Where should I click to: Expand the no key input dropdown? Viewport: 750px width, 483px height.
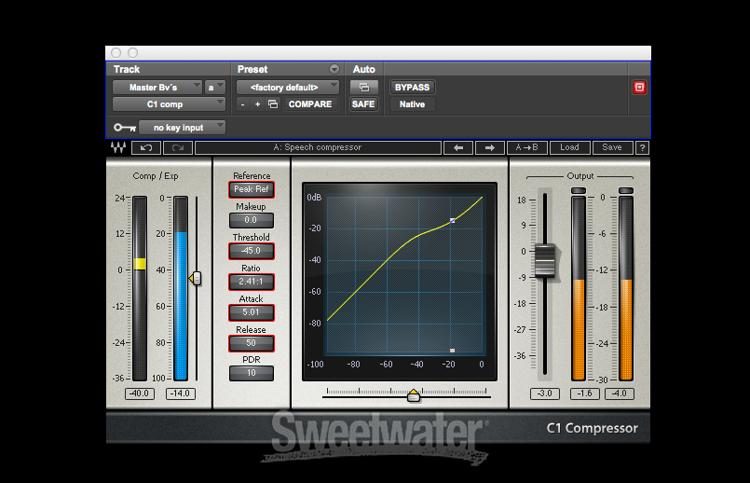click(182, 128)
